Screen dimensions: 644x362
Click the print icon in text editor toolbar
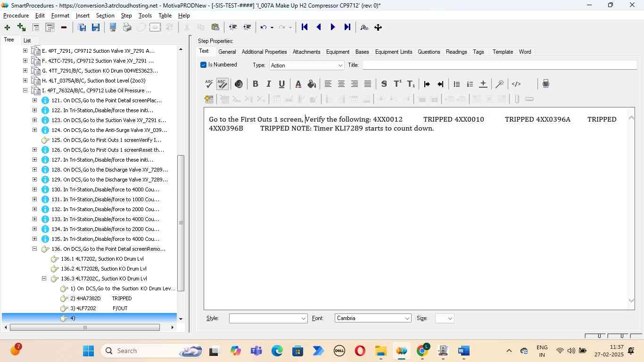tap(545, 84)
